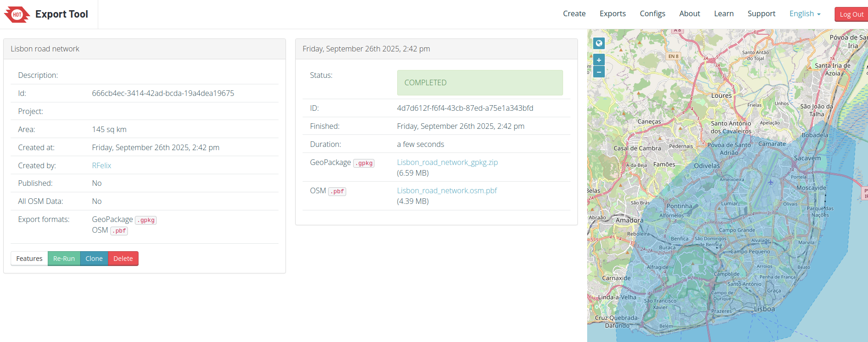Download Lisbon_road_network.osm.pbf file
Screen dimensions: 868x342
coord(447,190)
